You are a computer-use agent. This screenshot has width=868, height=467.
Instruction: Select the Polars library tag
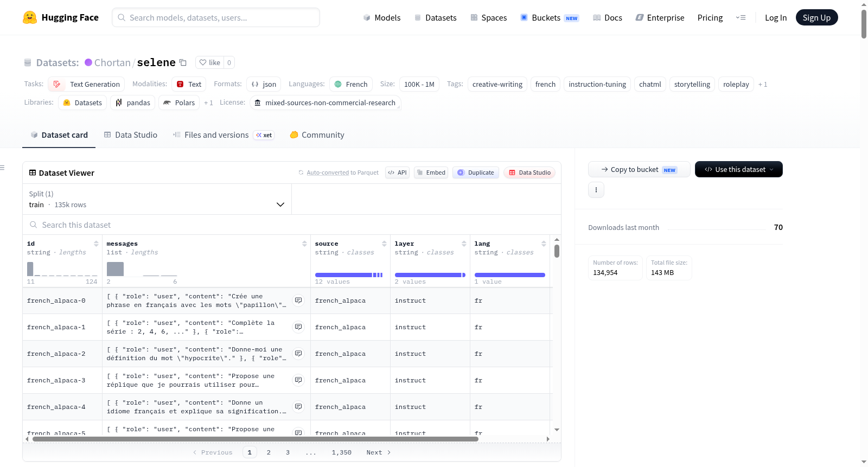pyautogui.click(x=179, y=103)
